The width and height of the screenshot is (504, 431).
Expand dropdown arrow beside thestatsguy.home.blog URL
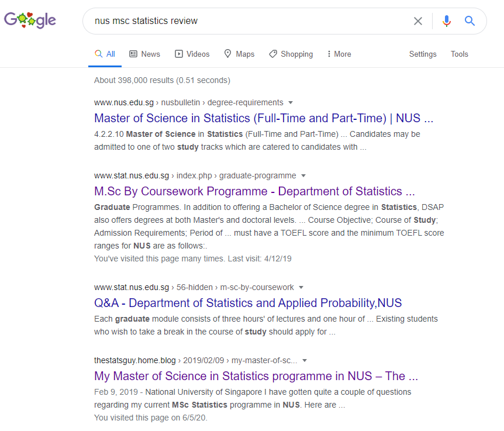point(305,360)
